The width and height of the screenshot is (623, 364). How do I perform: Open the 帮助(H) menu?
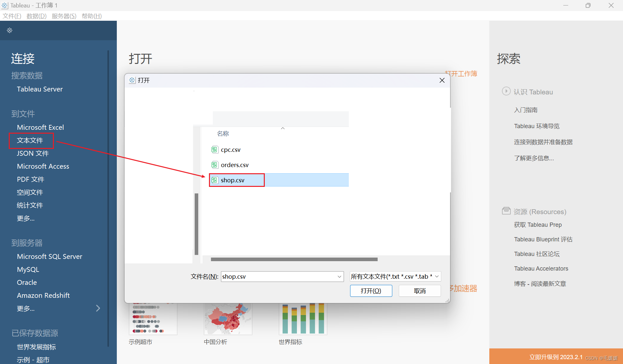click(92, 16)
